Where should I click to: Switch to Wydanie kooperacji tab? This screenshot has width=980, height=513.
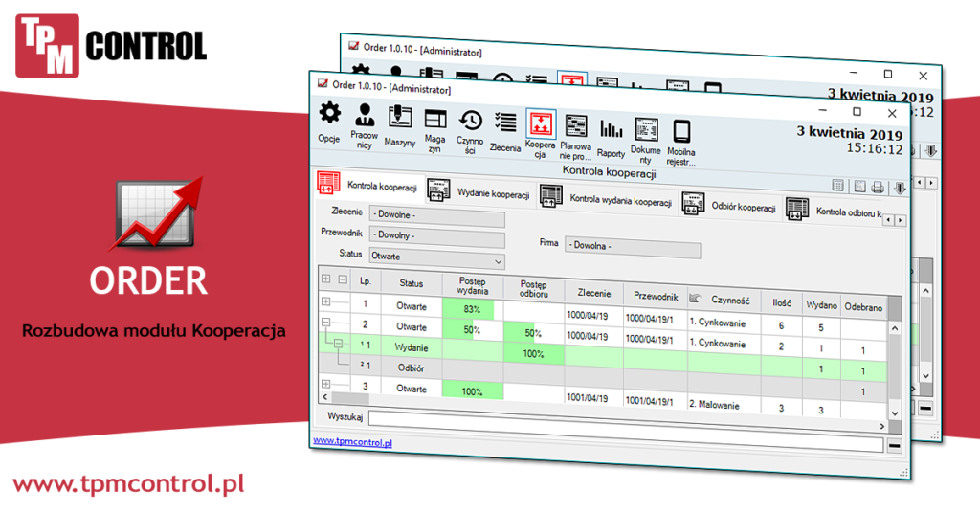(x=493, y=193)
